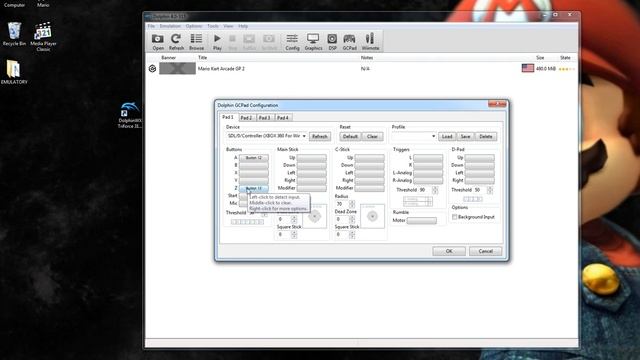This screenshot has height=360, width=640.
Task: Click the Open toolbar icon in Dolphin
Action: pos(158,42)
